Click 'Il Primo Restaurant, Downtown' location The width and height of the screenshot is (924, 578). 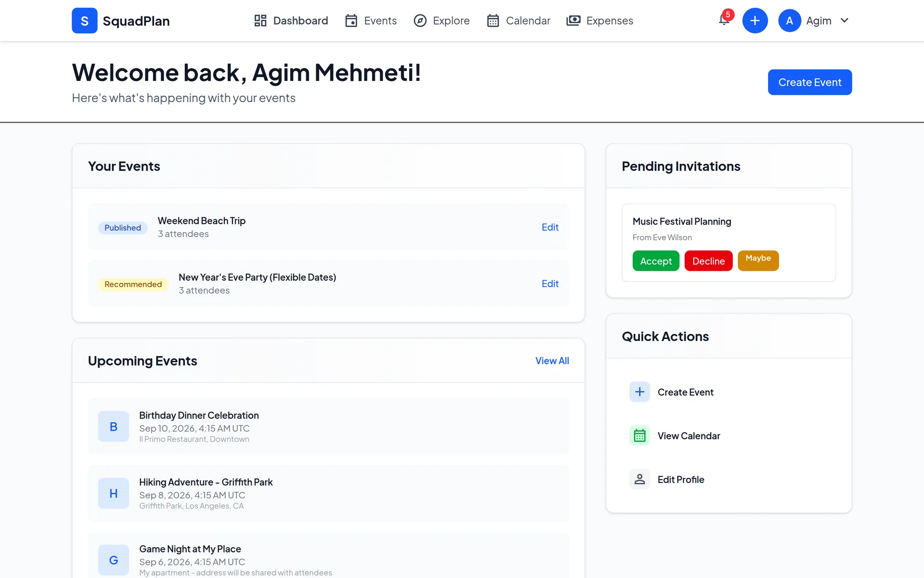pos(194,439)
